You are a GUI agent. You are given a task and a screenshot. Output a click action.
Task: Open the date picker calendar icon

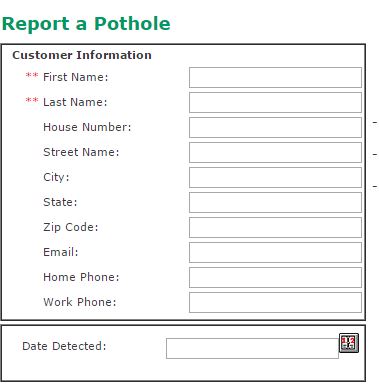[349, 343]
